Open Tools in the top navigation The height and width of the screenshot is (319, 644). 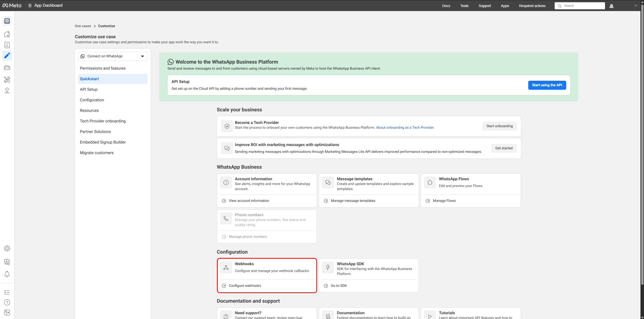[x=464, y=6]
